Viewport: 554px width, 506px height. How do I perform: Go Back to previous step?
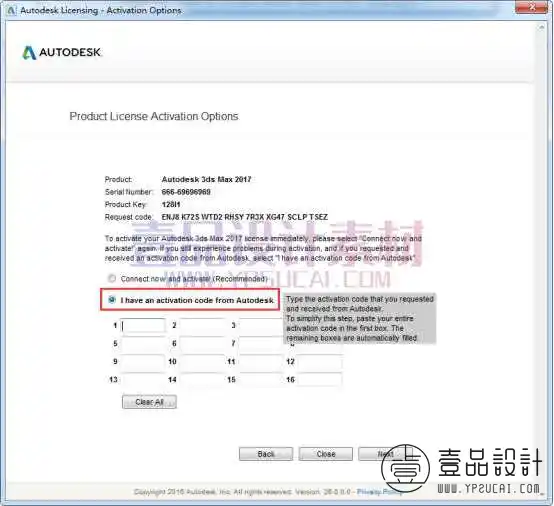click(x=266, y=454)
